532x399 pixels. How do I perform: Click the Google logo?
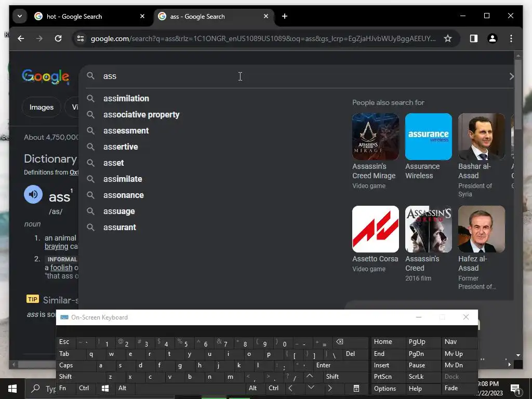pos(46,77)
